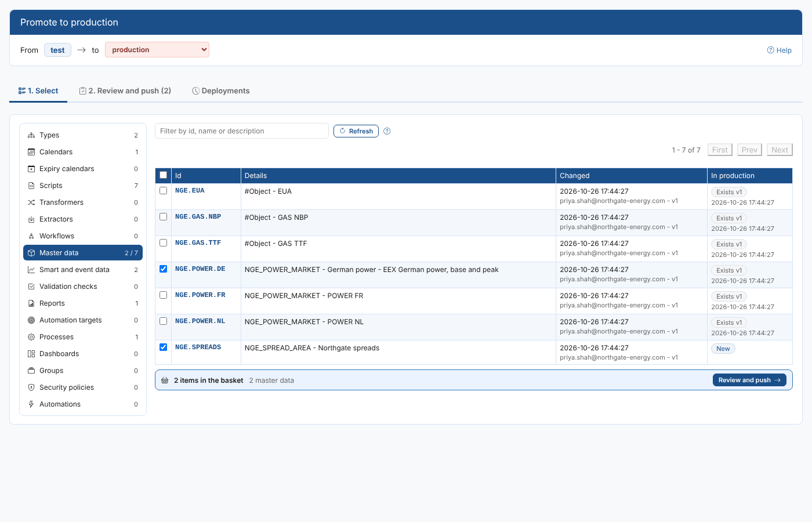Check the NGE.GAS.TTF row checkbox
Screen dimensions: 812x522
[163, 243]
